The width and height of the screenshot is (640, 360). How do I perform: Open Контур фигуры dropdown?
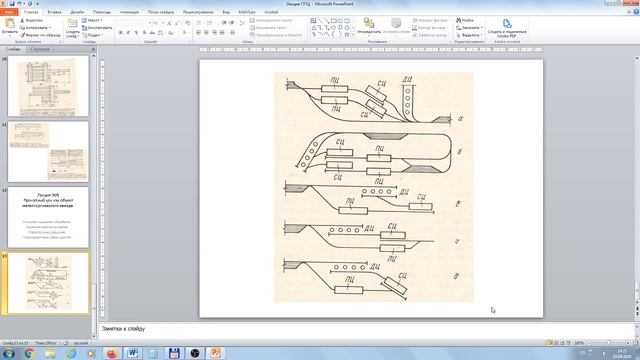pyautogui.click(x=429, y=28)
